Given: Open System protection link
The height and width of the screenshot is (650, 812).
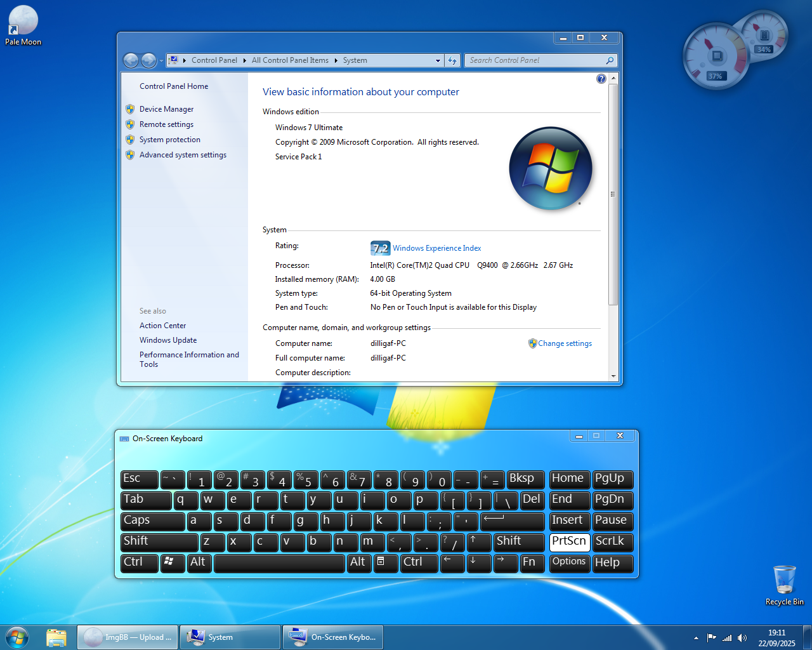Looking at the screenshot, I should click(x=170, y=140).
